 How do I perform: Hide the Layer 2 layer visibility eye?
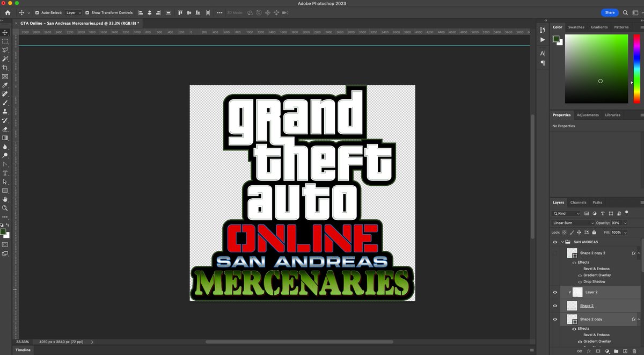tap(555, 292)
